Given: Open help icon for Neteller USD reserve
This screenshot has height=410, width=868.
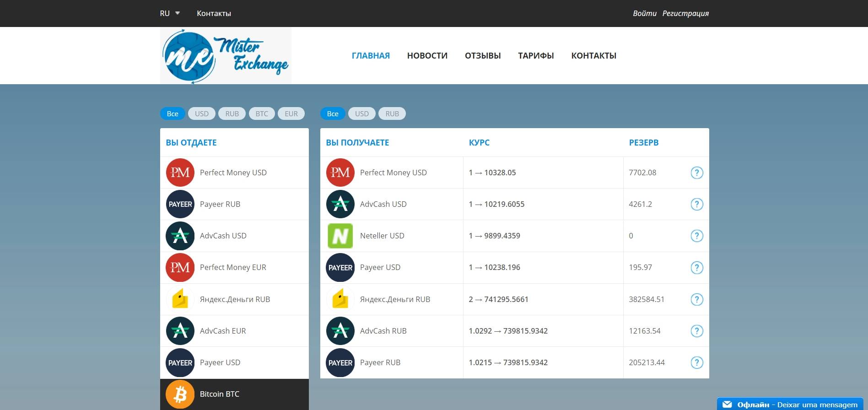Looking at the screenshot, I should (x=696, y=236).
